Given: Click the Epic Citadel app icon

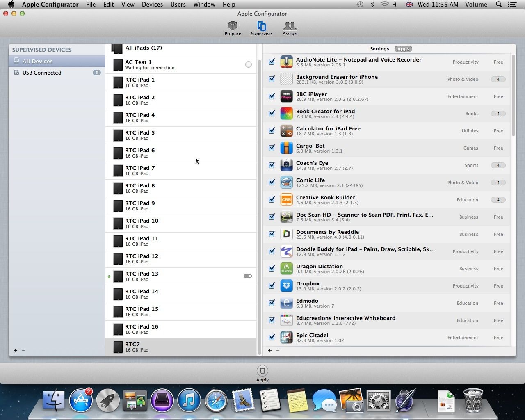Looking at the screenshot, I should coord(286,338).
